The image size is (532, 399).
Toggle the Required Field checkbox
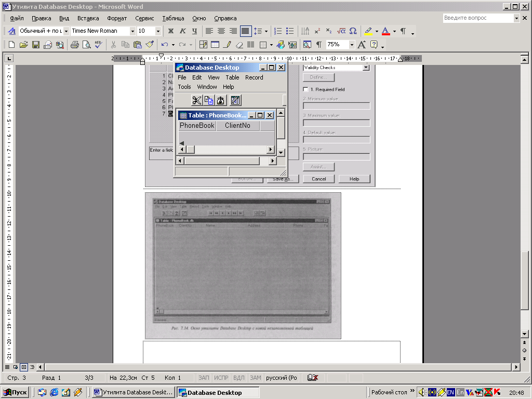305,89
